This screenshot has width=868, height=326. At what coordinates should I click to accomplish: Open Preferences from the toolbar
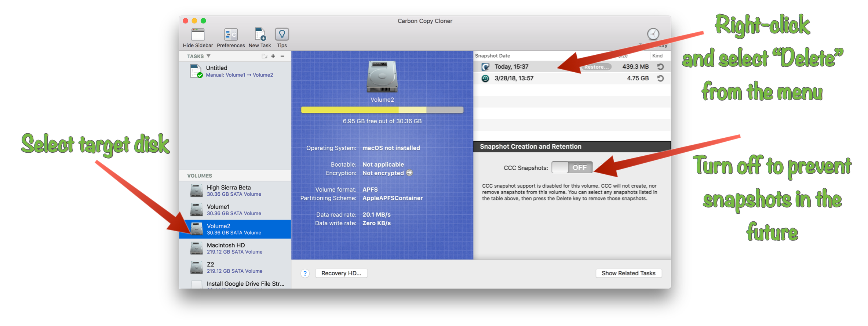[x=231, y=35]
